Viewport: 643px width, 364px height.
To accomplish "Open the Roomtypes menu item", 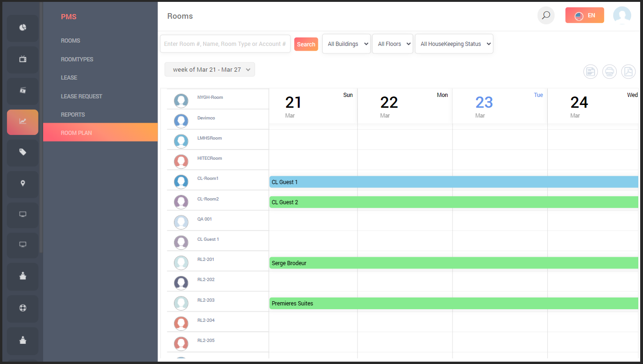I will click(x=77, y=59).
